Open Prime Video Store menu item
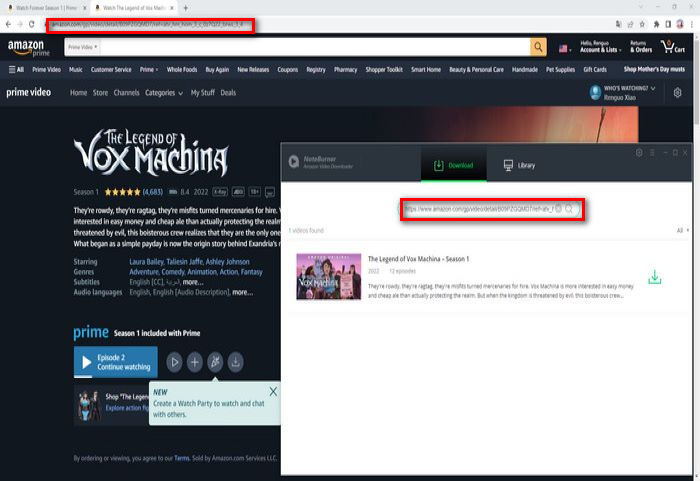Image resolution: width=700 pixels, height=481 pixels. click(x=100, y=93)
